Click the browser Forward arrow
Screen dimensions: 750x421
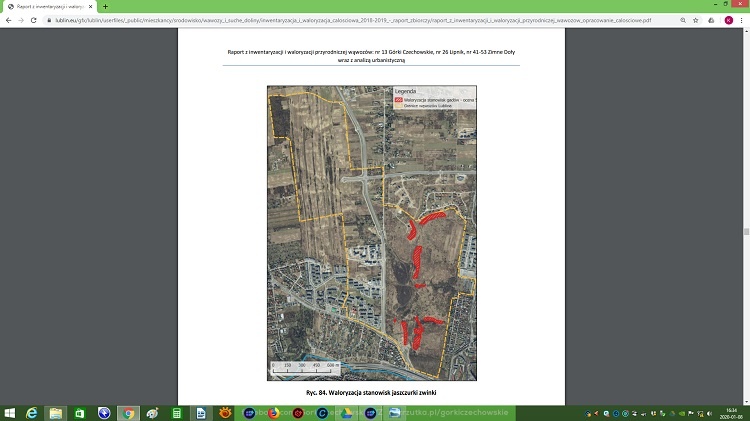coord(21,20)
